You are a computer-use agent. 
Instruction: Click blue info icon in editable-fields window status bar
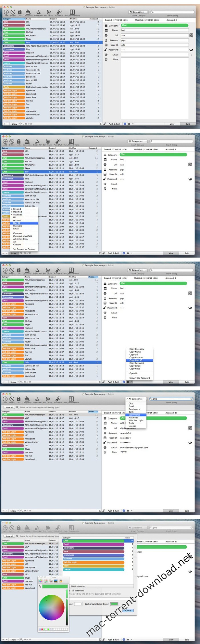(125, 124)
